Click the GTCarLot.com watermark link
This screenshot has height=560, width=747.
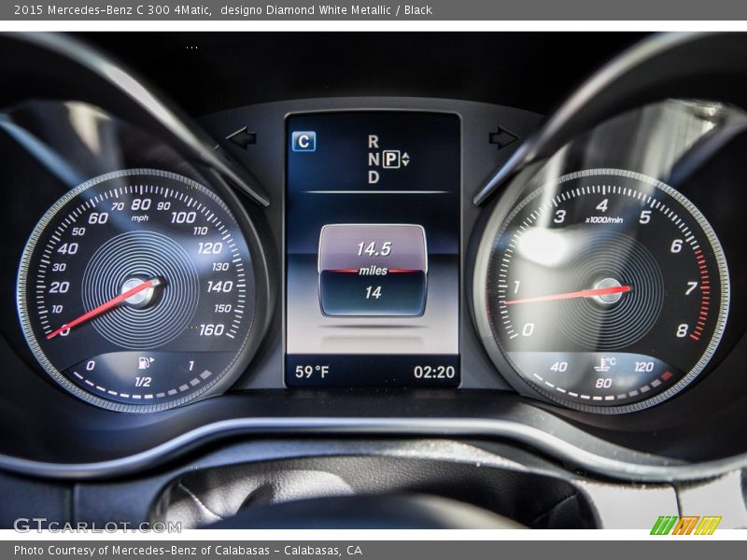coord(98,526)
